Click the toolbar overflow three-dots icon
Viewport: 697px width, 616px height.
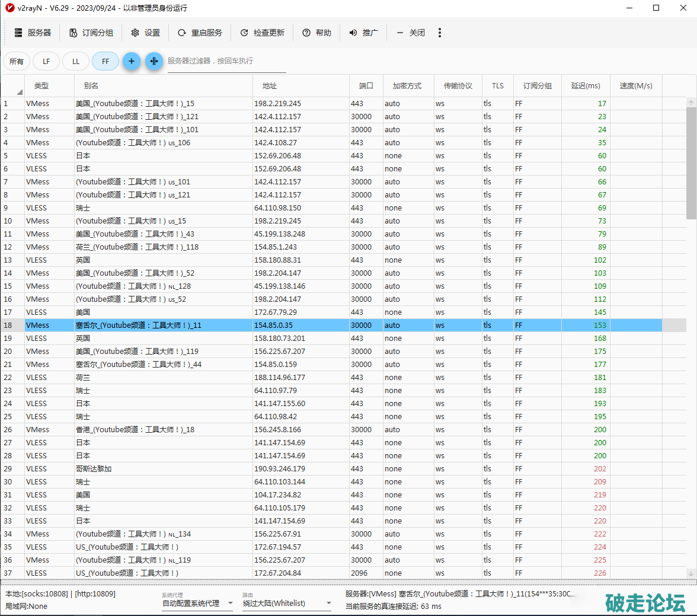click(x=439, y=33)
